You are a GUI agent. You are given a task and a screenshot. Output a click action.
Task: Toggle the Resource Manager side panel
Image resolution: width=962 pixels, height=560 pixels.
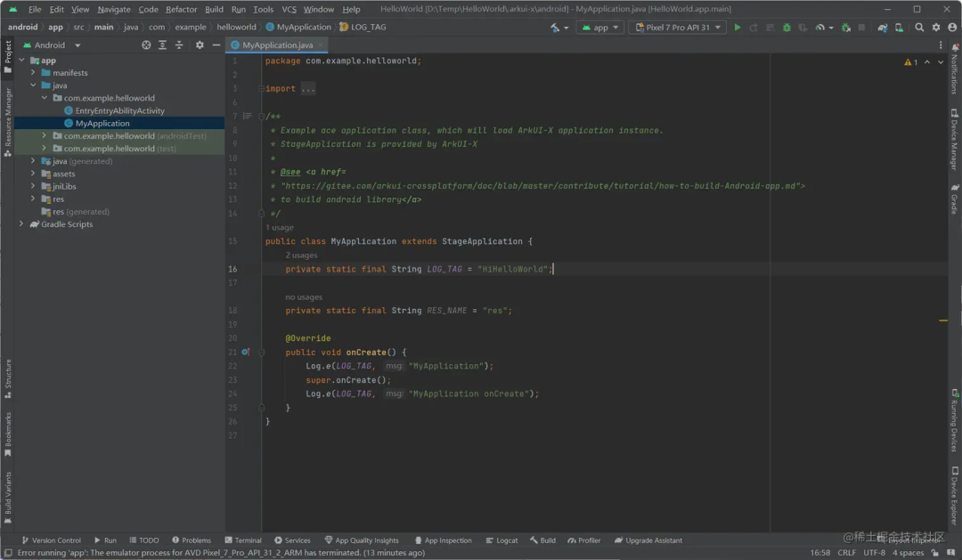coord(8,120)
